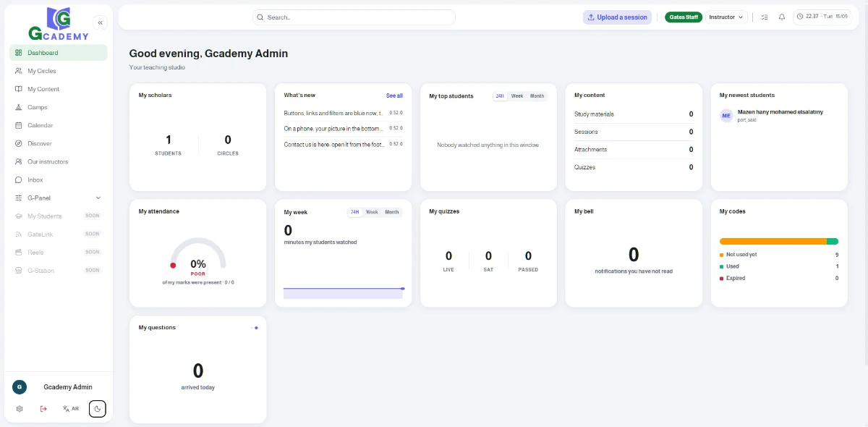
Task: Go to My Circles
Action: (x=59, y=71)
